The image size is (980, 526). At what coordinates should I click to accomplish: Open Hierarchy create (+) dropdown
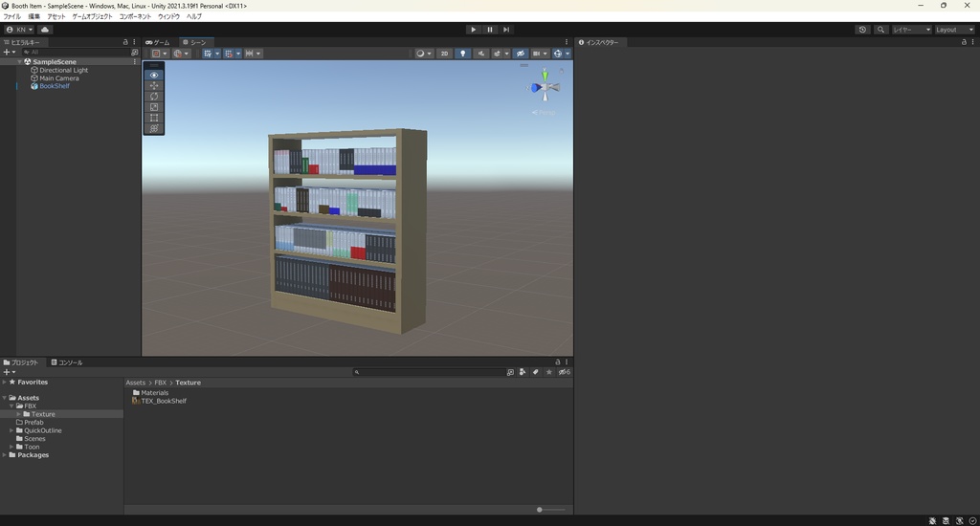click(10, 53)
